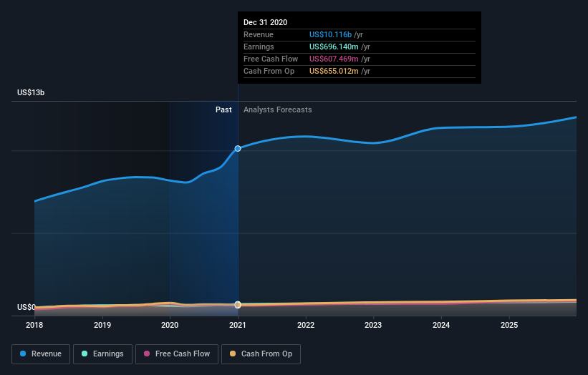Toggle the Cash From Op legend series
This screenshot has width=588, height=375.
[261, 354]
